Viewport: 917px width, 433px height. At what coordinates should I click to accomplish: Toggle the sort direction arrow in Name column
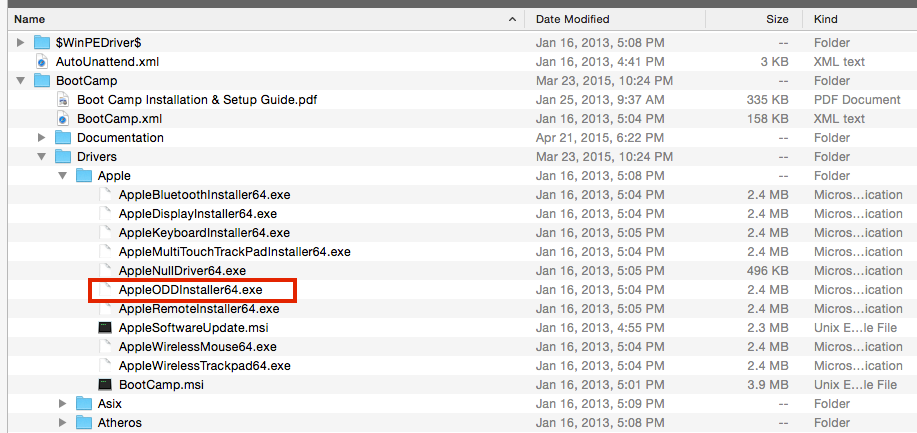[512, 19]
